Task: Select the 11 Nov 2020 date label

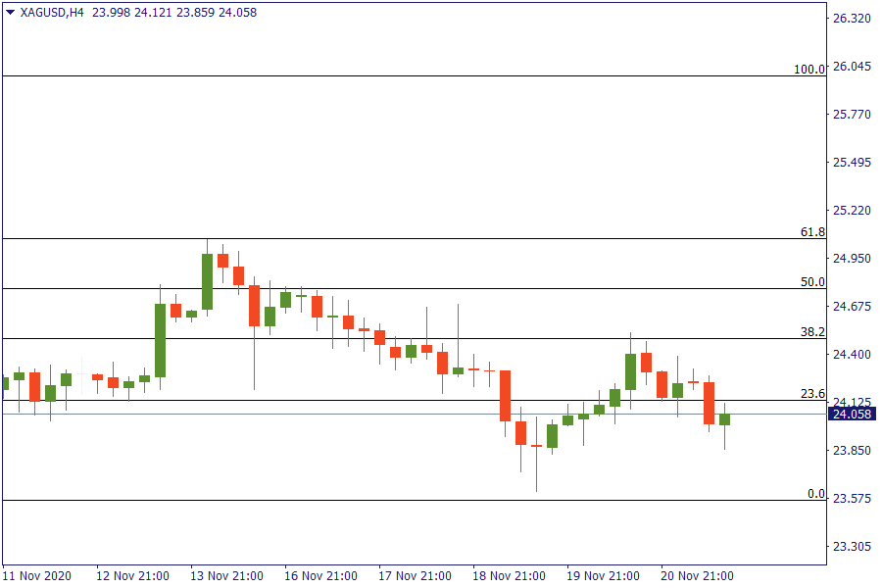Action: 37,575
